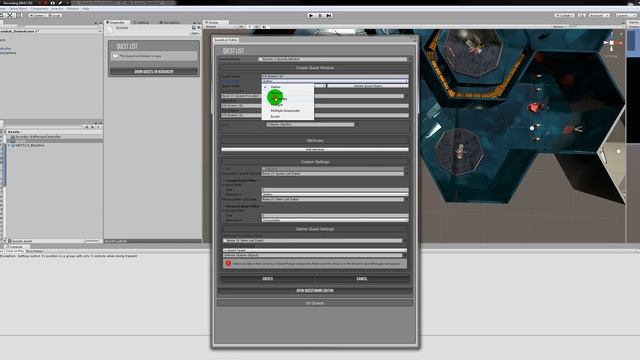Click the Create button in the quest dialog
640x360 pixels.
coord(268,279)
